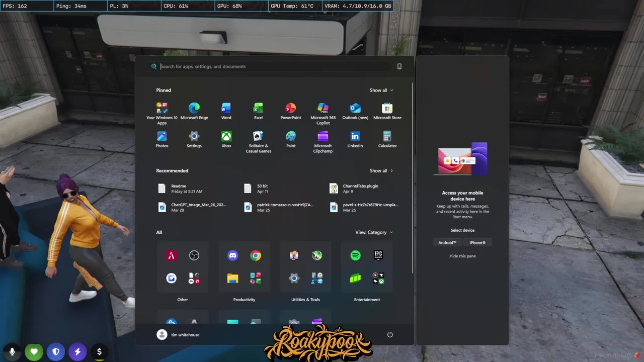644x362 pixels.
Task: Click the Start menu vertical scrollbar
Action: click(x=413, y=178)
